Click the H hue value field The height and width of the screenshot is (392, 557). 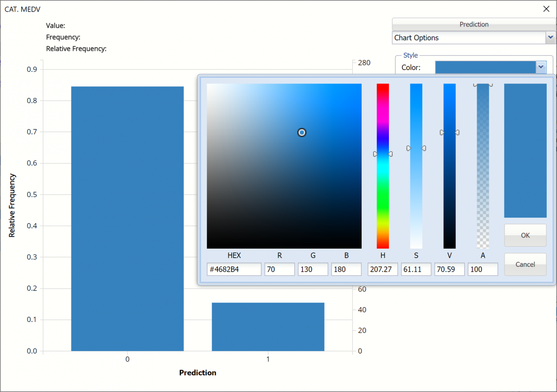click(x=382, y=270)
